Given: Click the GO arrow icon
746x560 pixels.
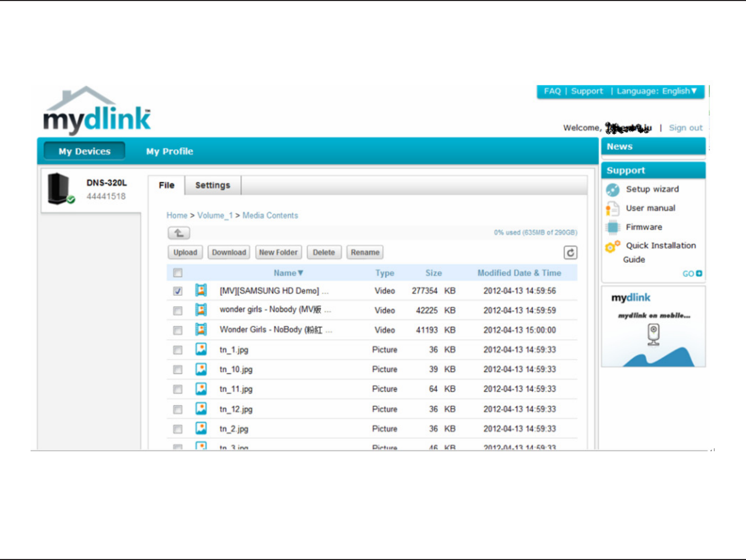Looking at the screenshot, I should (x=699, y=274).
